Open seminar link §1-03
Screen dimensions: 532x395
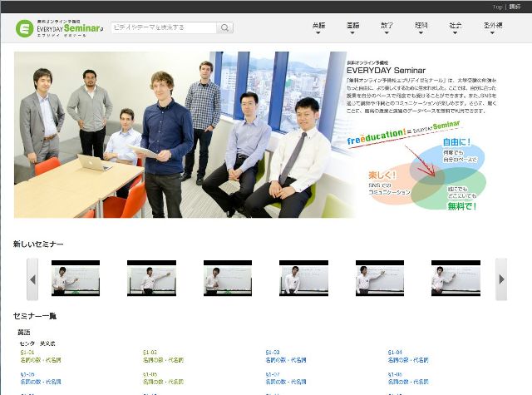click(286, 356)
